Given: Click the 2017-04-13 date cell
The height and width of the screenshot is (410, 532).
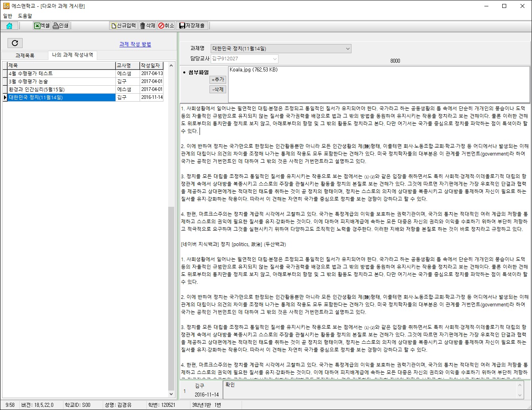Looking at the screenshot, I should (x=152, y=73).
